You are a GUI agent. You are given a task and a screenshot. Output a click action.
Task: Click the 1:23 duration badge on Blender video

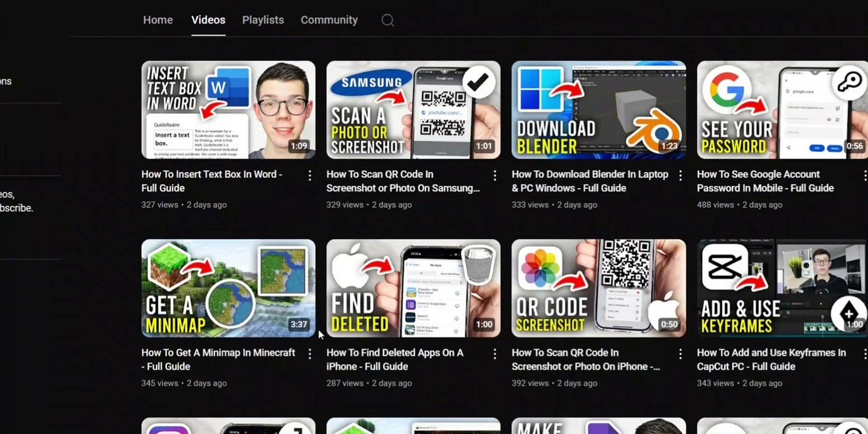click(669, 146)
